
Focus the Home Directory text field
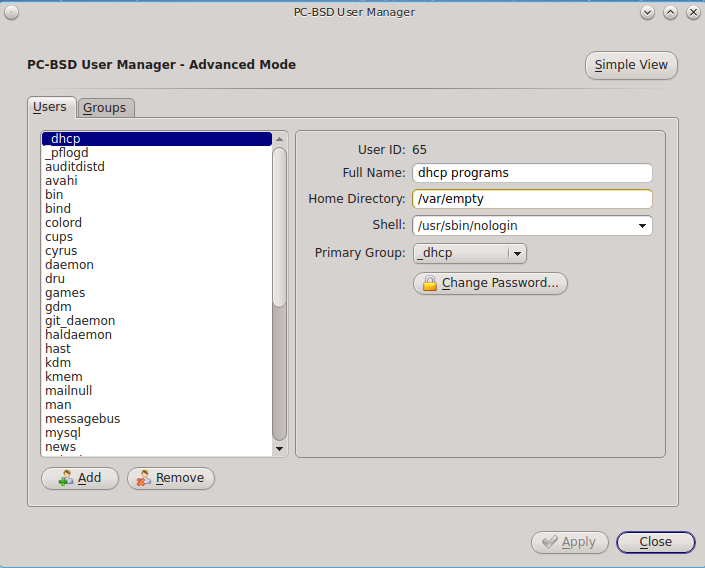coord(531,199)
